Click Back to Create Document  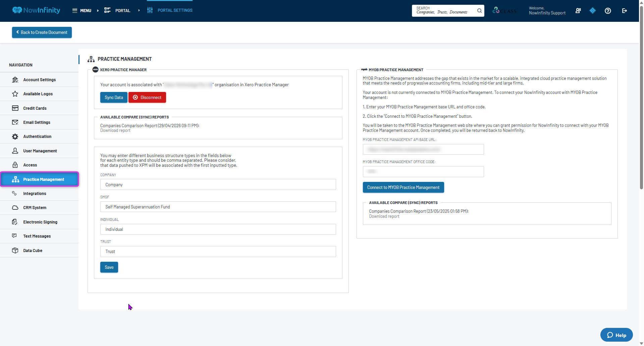pyautogui.click(x=42, y=33)
